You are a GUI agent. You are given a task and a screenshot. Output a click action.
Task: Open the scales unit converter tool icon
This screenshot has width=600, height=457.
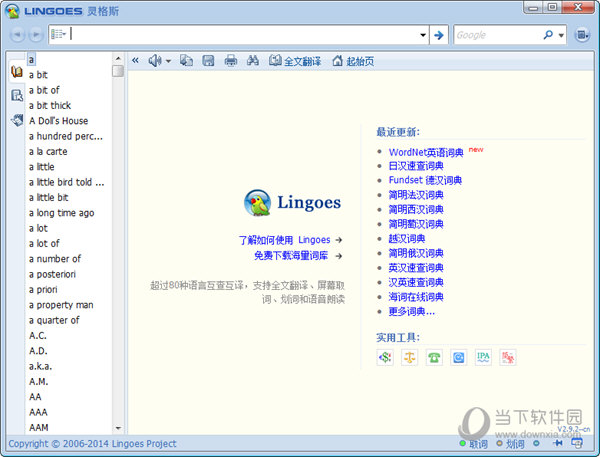(409, 357)
